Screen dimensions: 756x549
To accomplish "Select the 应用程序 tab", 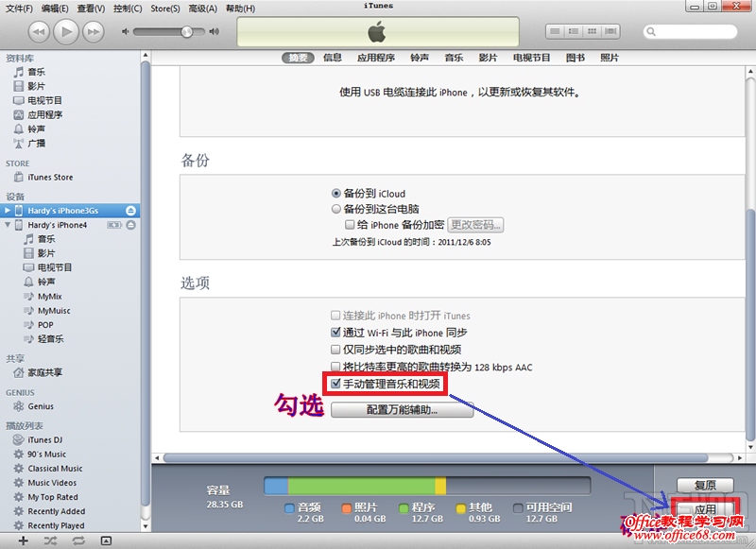I will pyautogui.click(x=375, y=58).
